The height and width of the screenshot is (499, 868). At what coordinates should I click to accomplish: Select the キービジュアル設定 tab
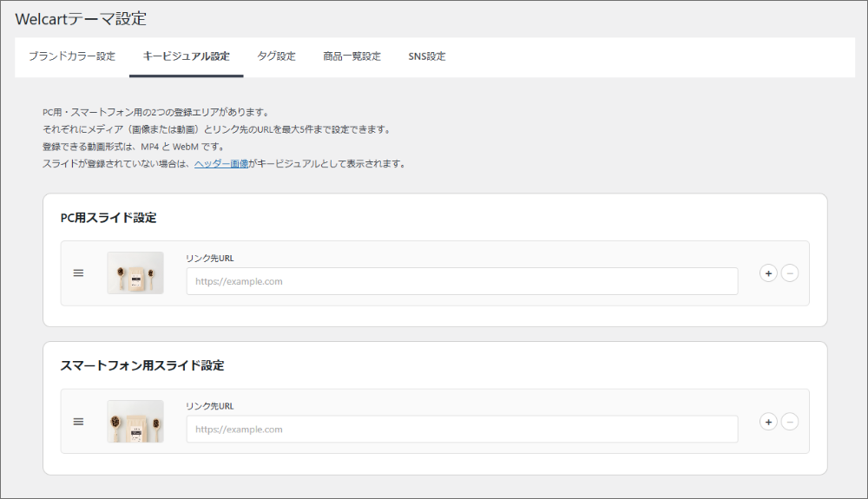[186, 56]
